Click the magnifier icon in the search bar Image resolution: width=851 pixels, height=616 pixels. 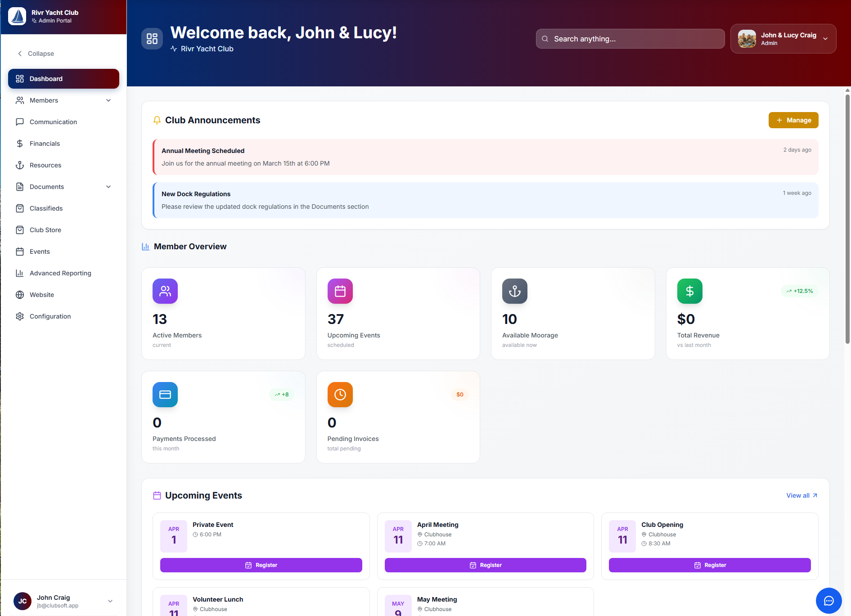coord(545,39)
